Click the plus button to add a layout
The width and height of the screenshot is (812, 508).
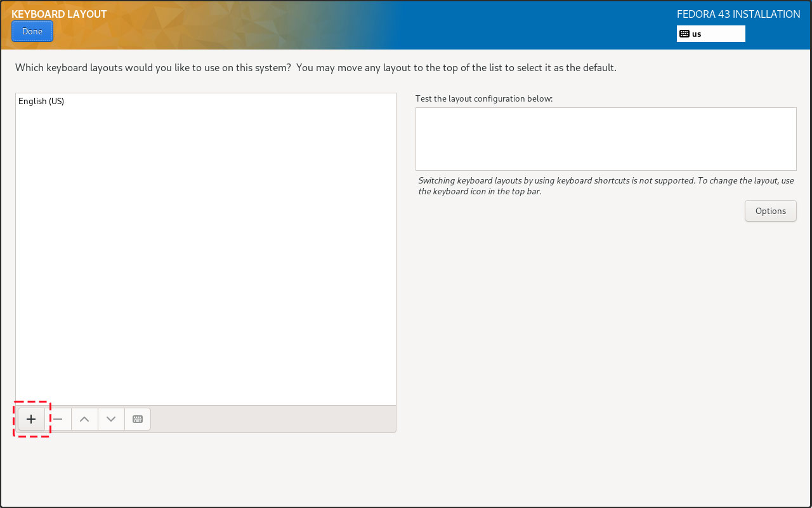click(31, 419)
